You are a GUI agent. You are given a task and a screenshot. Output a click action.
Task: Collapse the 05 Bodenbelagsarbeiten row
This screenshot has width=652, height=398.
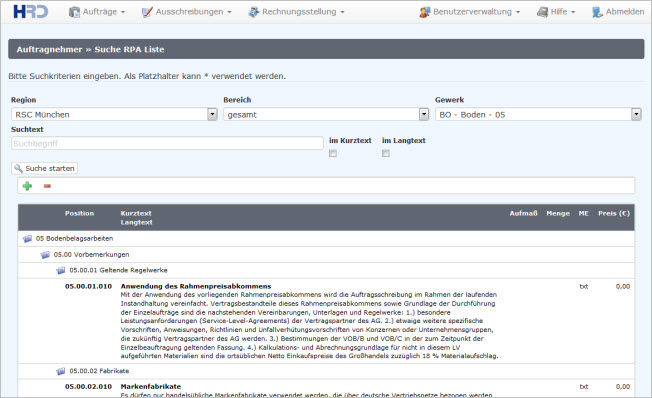point(326,239)
